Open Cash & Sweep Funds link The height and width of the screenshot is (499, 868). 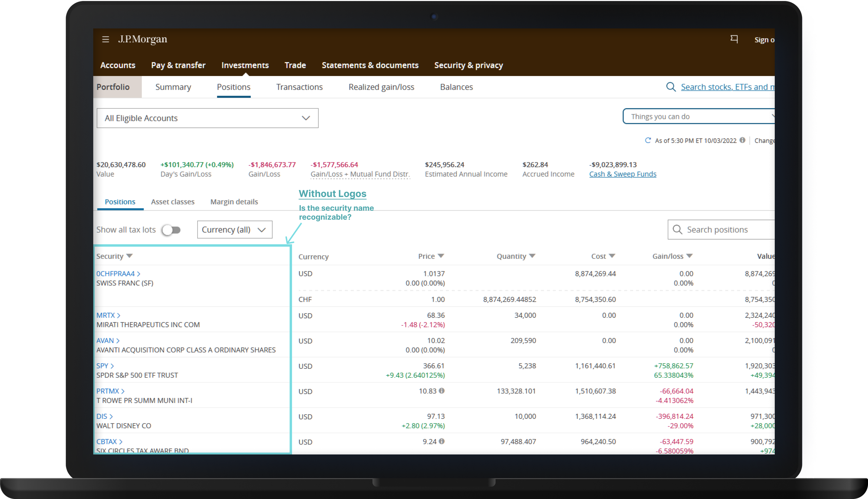[x=623, y=174]
